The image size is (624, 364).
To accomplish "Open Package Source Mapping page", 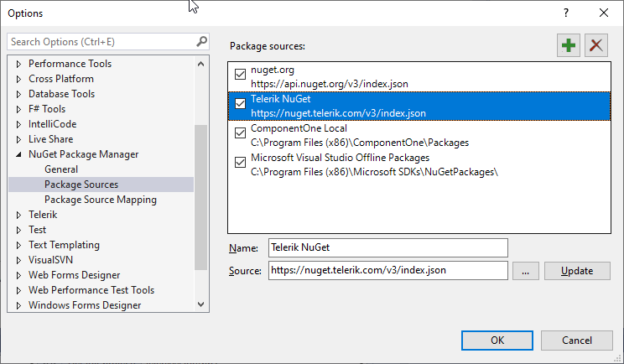I will pyautogui.click(x=100, y=200).
